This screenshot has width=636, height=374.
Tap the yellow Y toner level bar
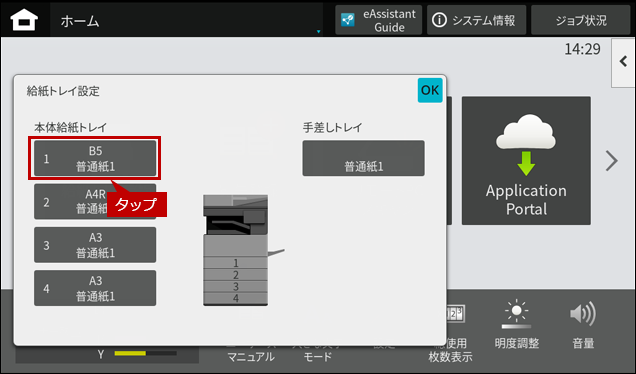pyautogui.click(x=145, y=353)
